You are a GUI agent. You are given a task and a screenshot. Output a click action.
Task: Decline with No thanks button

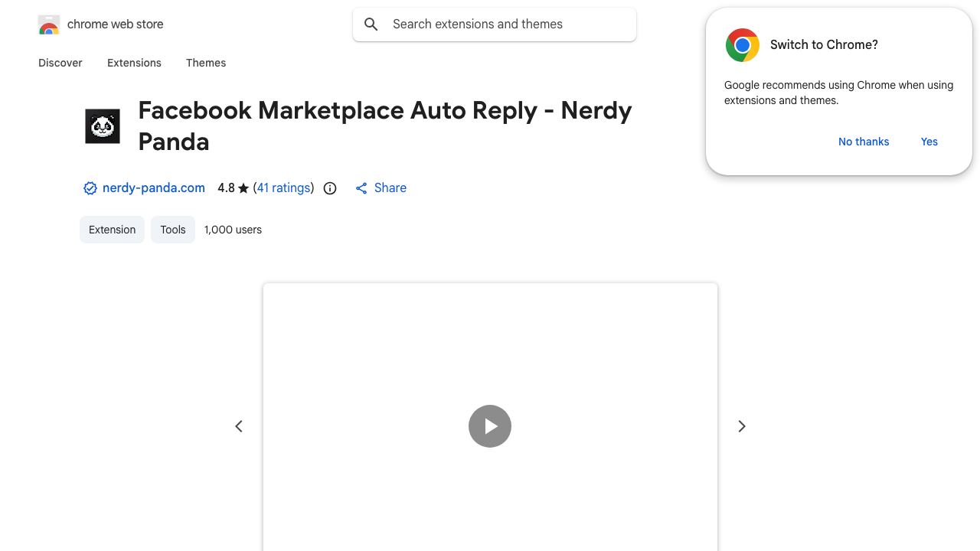click(864, 142)
